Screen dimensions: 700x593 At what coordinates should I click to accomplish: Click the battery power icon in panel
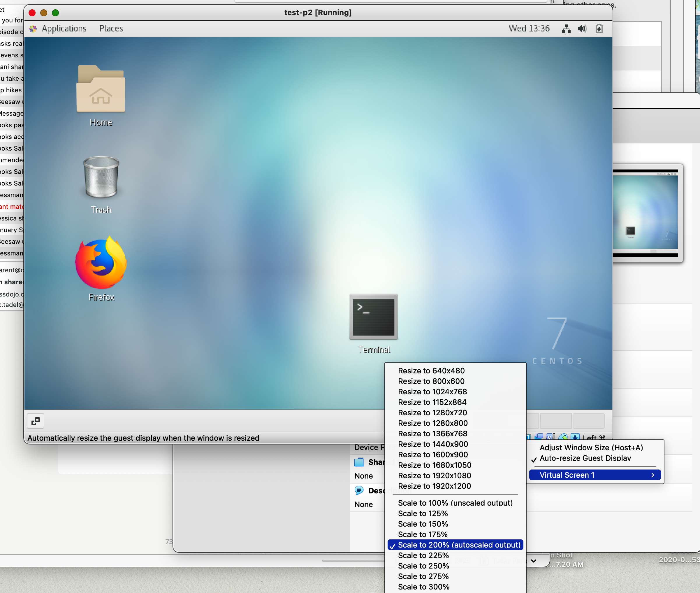(x=599, y=29)
